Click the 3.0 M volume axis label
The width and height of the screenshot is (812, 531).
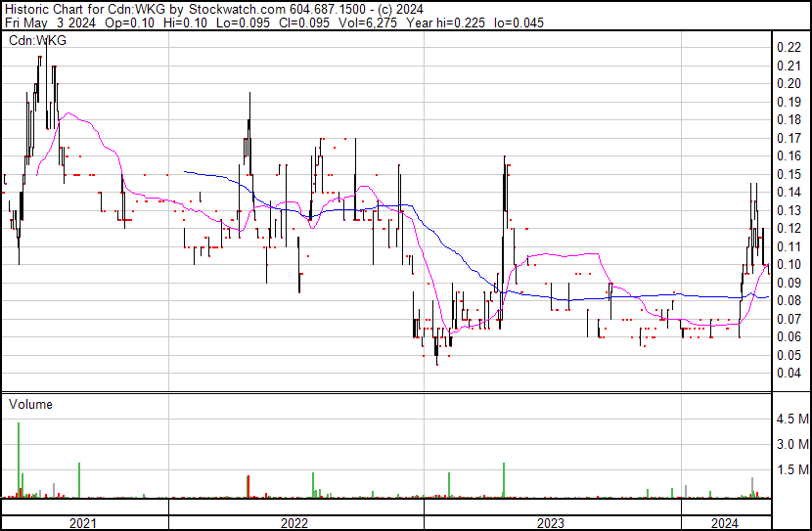click(x=792, y=444)
